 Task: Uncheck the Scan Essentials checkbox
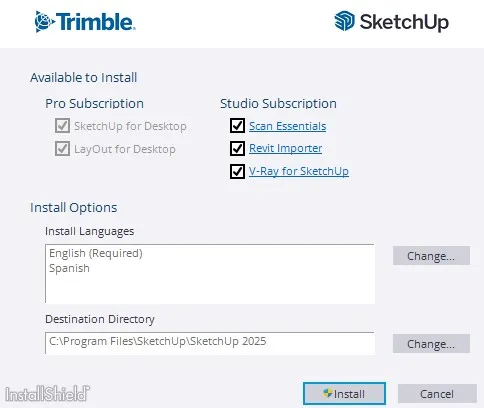[237, 126]
